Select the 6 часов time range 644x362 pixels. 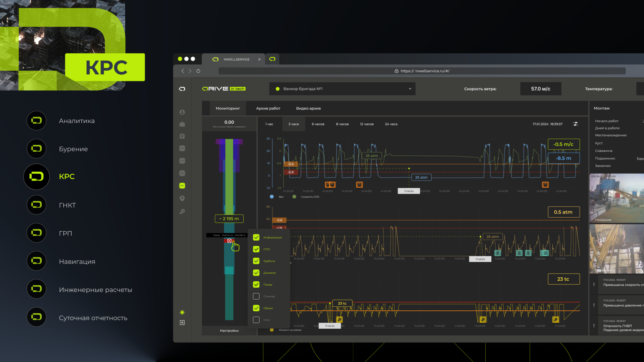(x=318, y=124)
